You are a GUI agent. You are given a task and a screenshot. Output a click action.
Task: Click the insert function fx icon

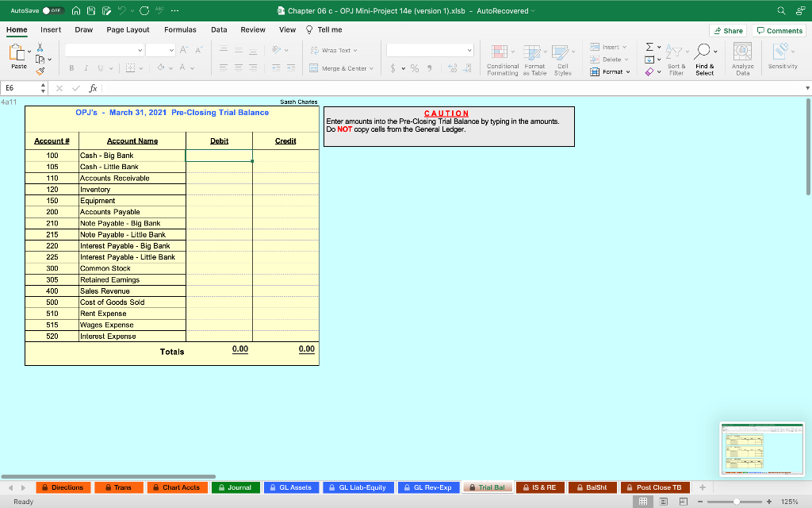[x=94, y=88]
